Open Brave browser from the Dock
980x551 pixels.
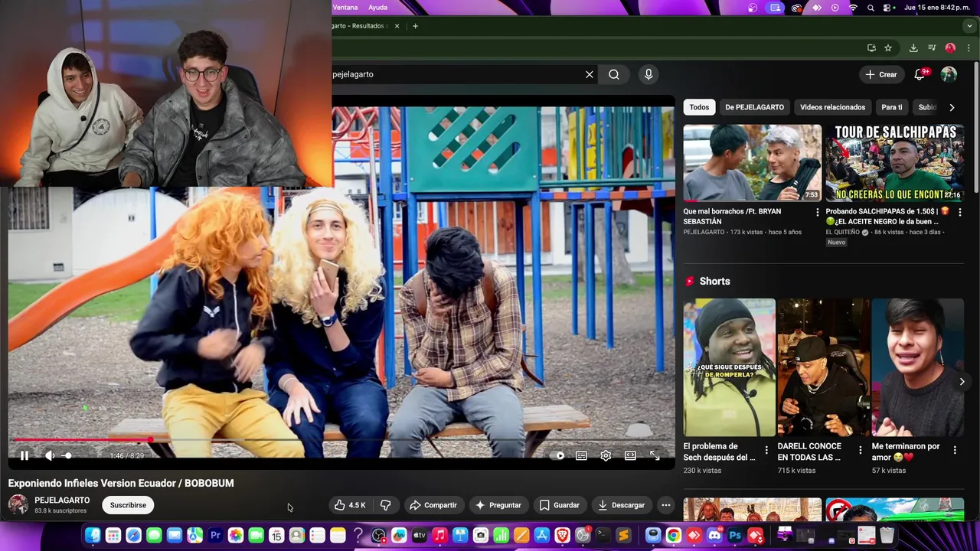point(562,536)
